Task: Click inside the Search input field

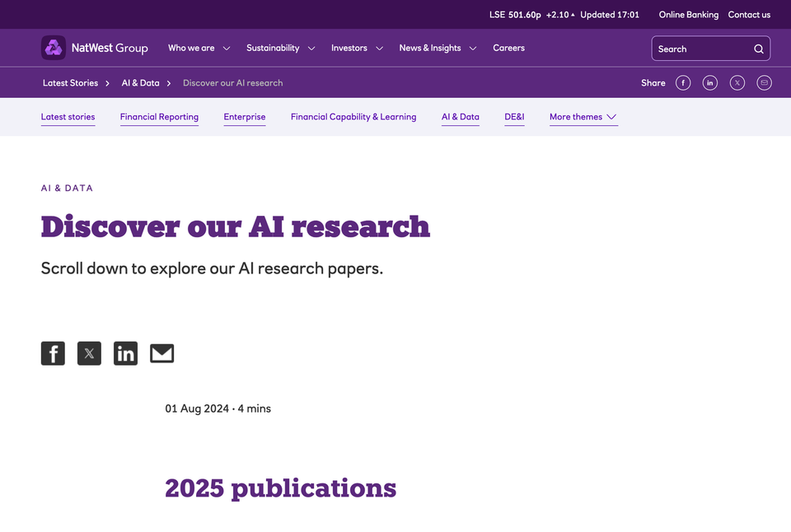Action: coord(700,49)
